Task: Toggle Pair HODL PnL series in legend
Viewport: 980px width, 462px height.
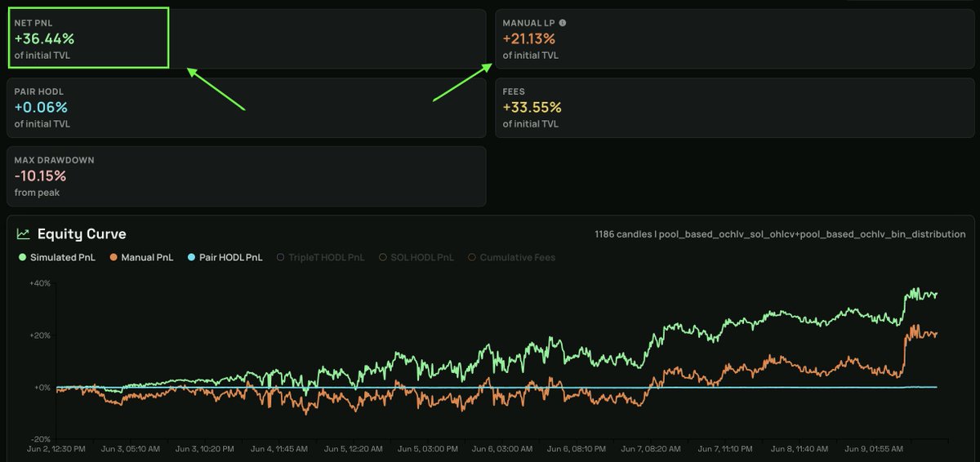Action: point(225,257)
